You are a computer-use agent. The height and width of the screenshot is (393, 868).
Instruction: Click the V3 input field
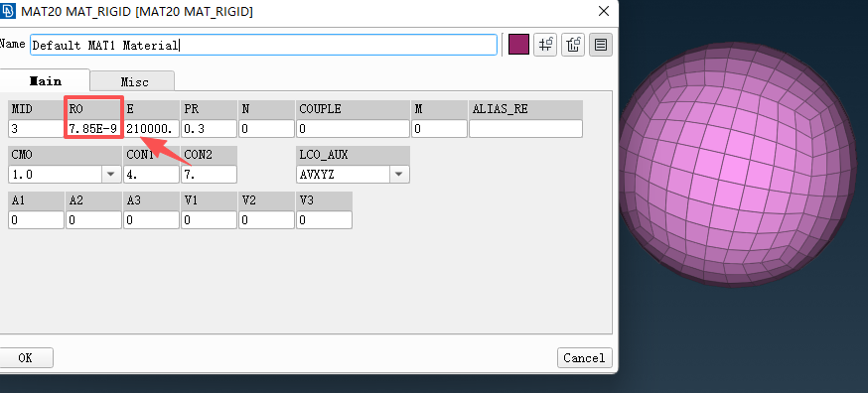pos(325,220)
